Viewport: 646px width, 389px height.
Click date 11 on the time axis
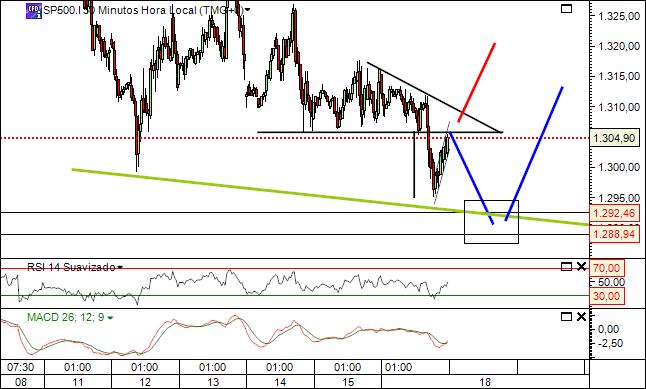(x=77, y=382)
